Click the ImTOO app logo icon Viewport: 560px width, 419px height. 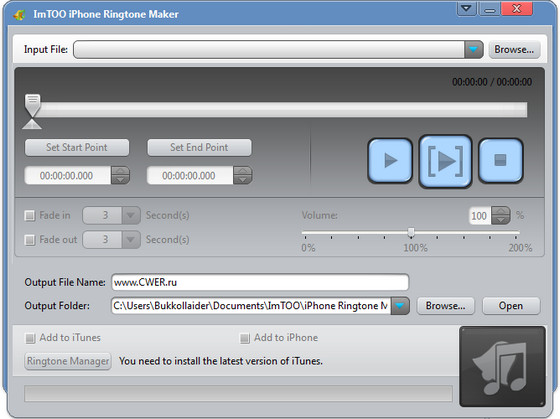coord(19,15)
